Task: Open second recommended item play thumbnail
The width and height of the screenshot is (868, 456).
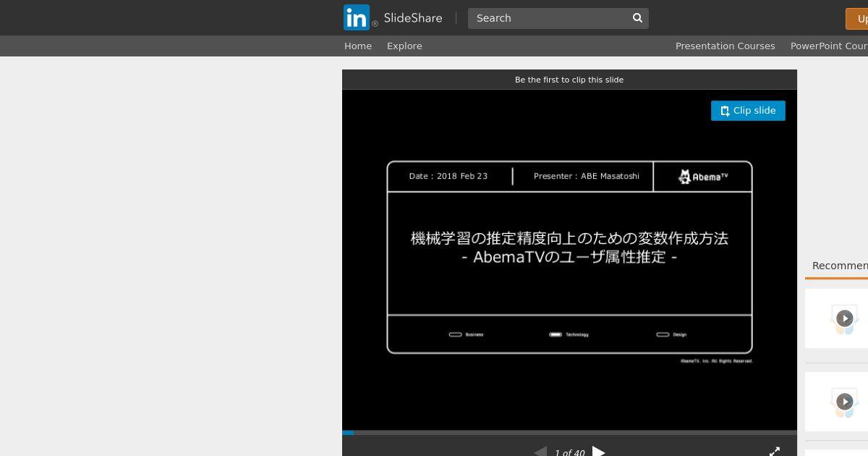Action: pyautogui.click(x=844, y=402)
